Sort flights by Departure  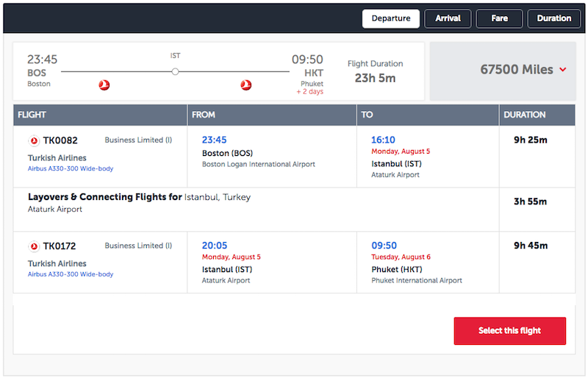(391, 18)
